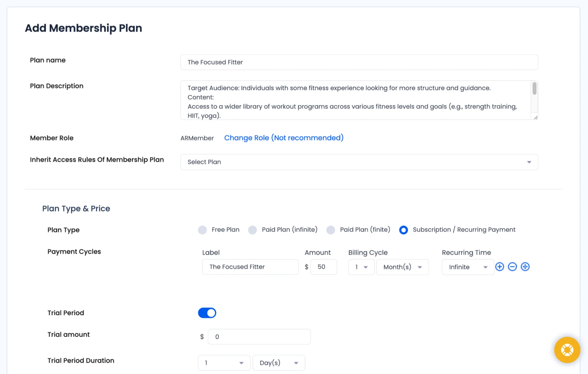Open the Recurring Time Infinite dropdown

[x=468, y=267]
